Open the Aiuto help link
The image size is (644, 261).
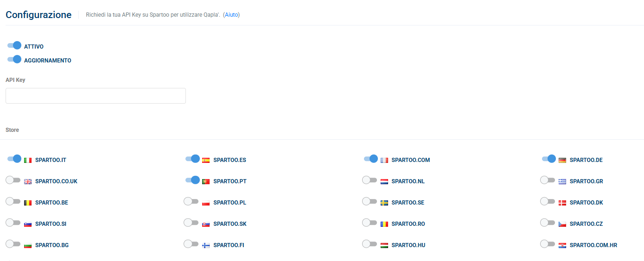pyautogui.click(x=231, y=15)
